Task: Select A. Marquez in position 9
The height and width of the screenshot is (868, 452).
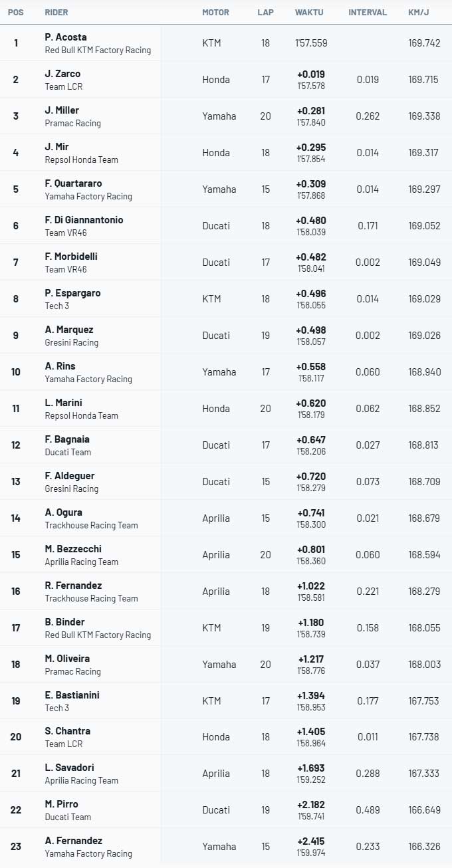Action: (69, 330)
